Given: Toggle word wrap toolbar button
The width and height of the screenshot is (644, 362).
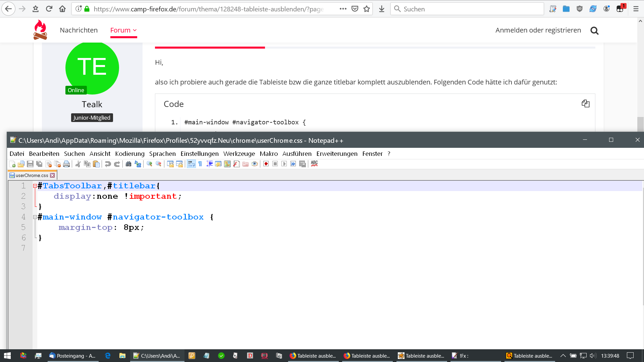Looking at the screenshot, I should coord(191,164).
